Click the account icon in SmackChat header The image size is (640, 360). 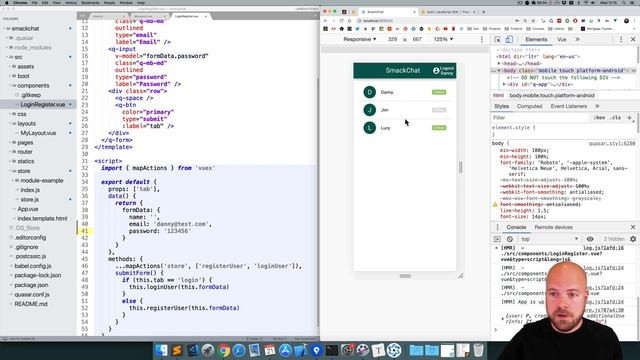[436, 71]
